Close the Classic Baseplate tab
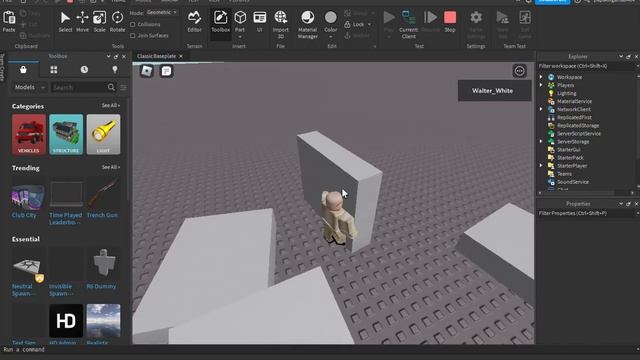This screenshot has width=640, height=360. [181, 56]
